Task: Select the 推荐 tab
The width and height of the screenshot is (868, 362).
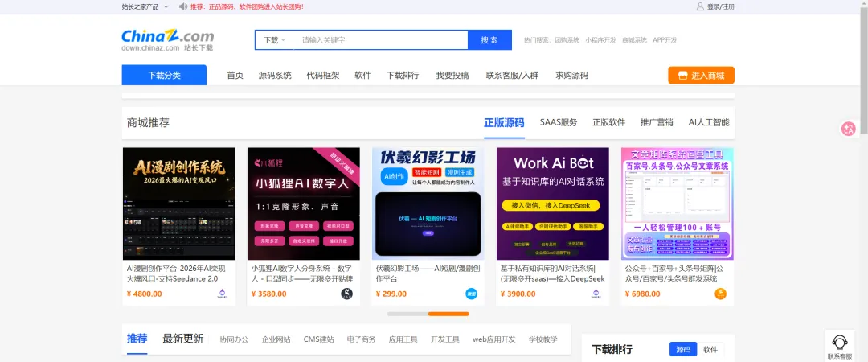Action: (x=137, y=339)
